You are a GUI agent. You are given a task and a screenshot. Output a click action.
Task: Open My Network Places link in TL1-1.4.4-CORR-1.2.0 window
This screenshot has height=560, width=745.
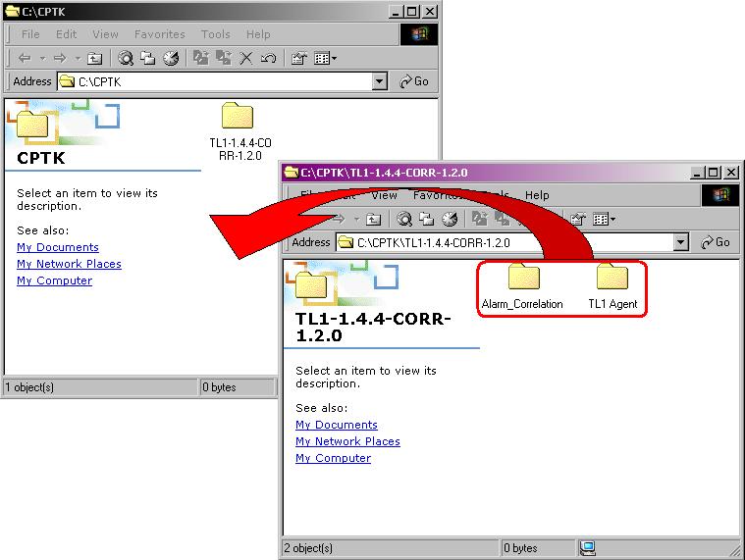pyautogui.click(x=347, y=441)
